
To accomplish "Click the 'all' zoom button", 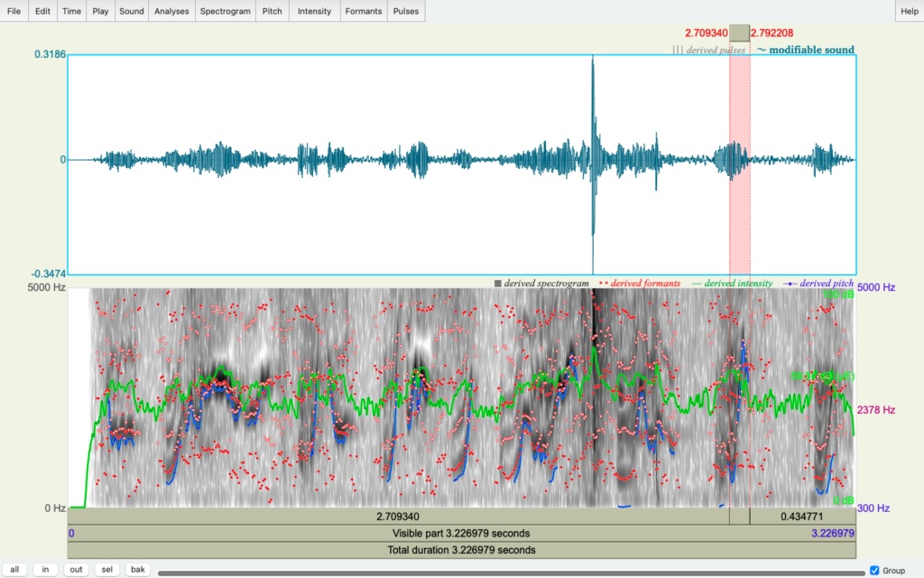I will (14, 570).
